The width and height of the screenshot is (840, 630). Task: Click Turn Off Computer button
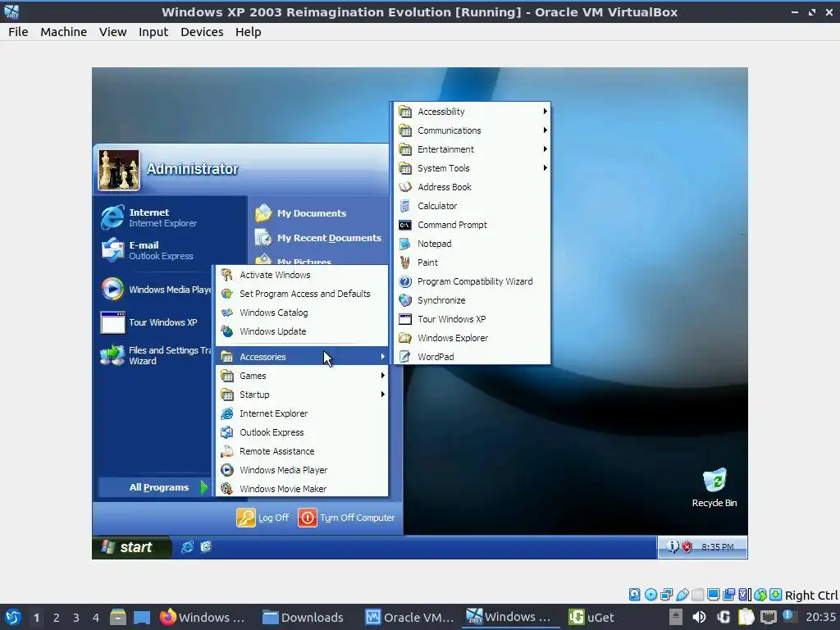(347, 518)
